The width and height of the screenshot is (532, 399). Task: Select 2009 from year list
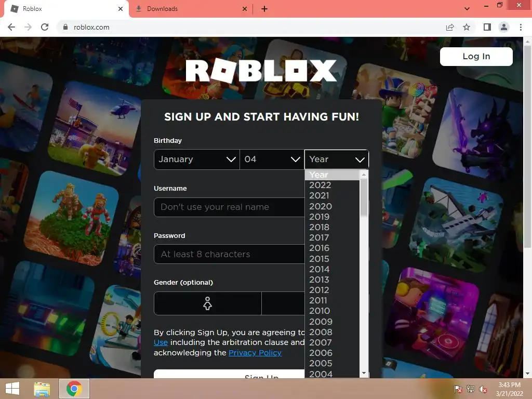click(x=332, y=321)
